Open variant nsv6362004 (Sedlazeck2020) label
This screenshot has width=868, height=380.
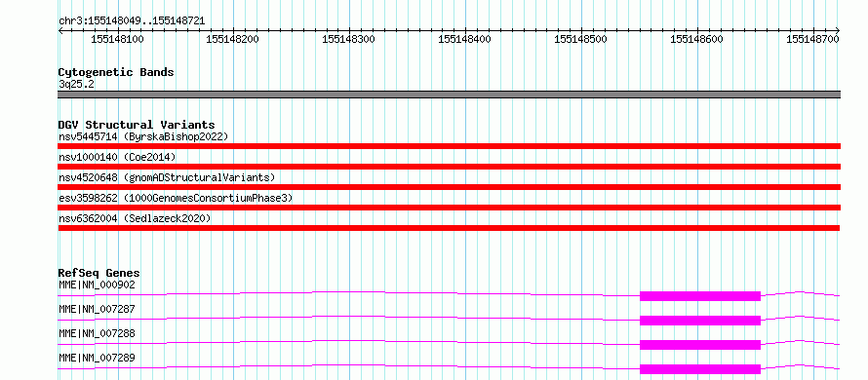coord(135,218)
